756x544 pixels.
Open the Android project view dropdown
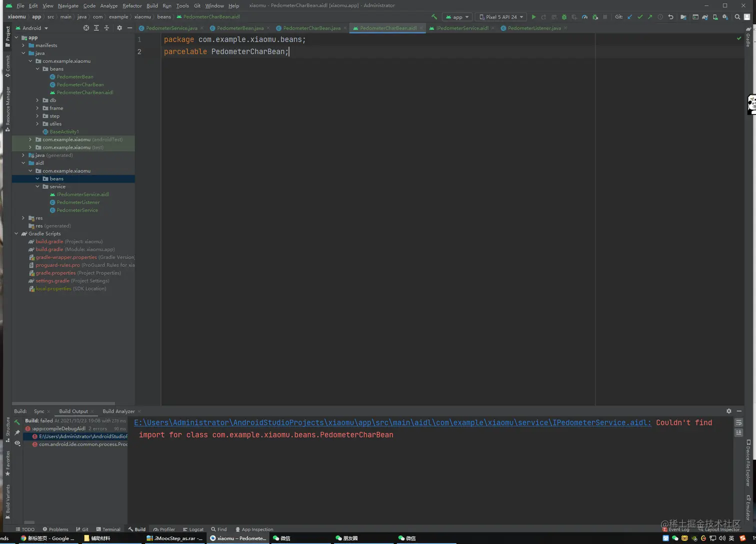click(32, 28)
